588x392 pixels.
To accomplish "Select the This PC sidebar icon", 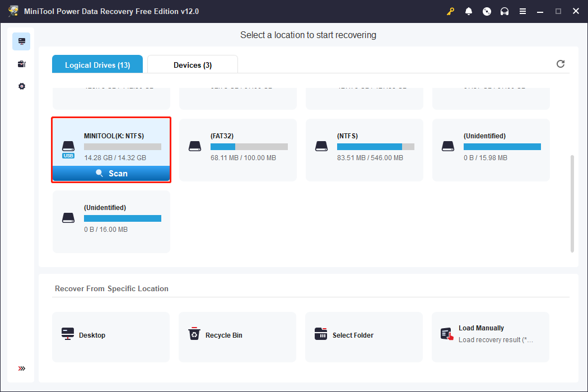I will [21, 41].
